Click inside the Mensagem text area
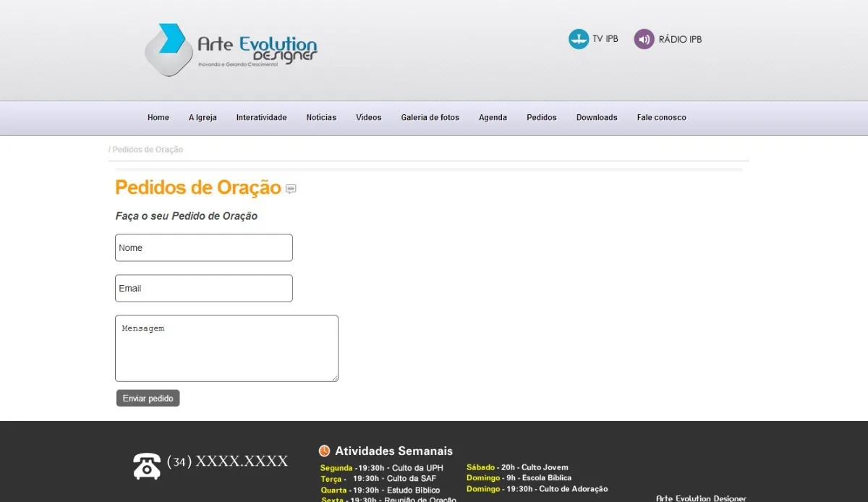The image size is (868, 502). (226, 348)
